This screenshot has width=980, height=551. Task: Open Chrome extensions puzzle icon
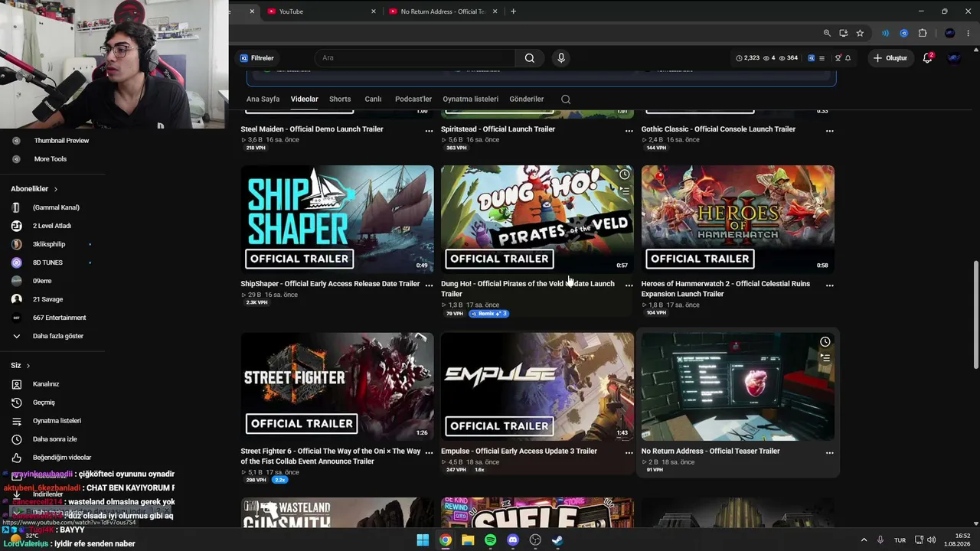pos(923,34)
